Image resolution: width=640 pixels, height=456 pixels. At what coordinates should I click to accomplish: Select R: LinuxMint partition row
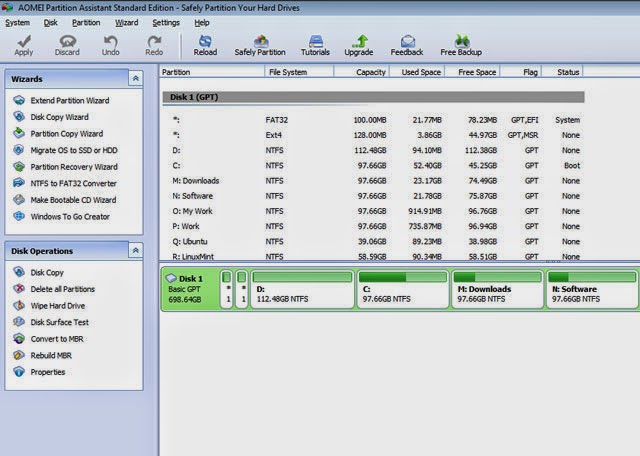[x=373, y=256]
